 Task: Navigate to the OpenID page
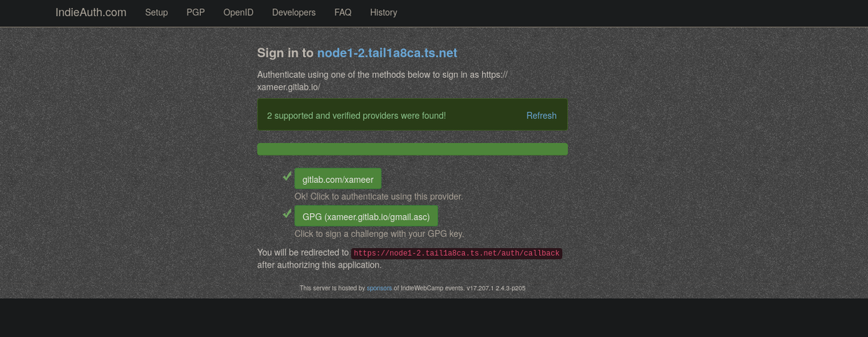point(238,13)
